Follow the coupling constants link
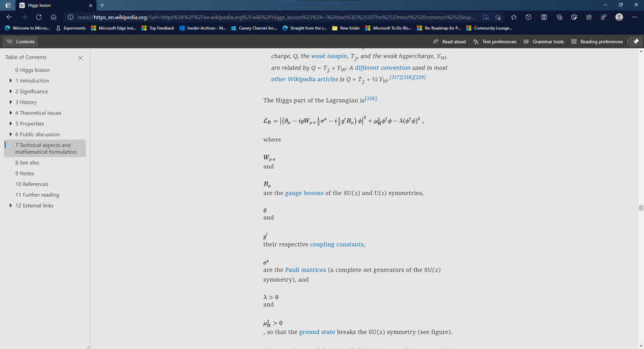This screenshot has height=349, width=644. (337, 244)
